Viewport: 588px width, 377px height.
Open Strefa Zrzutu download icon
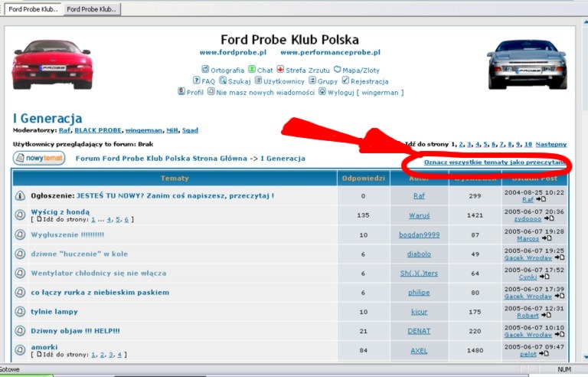[280, 70]
